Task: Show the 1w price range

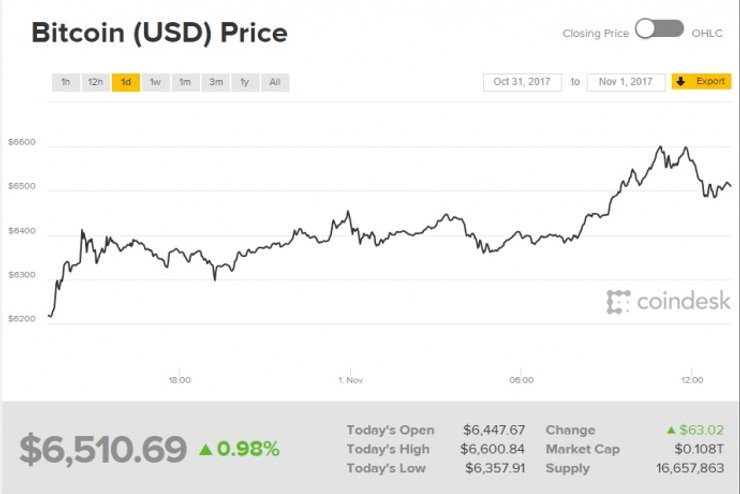Action: tap(155, 82)
